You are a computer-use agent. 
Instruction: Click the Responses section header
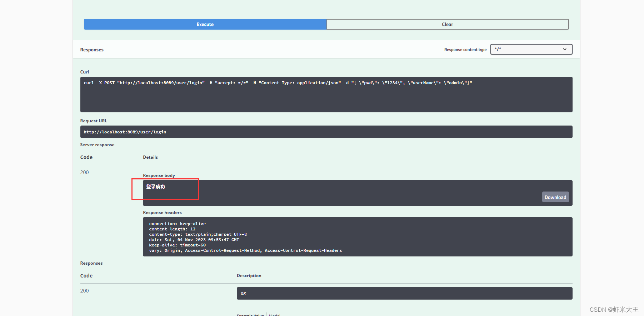tap(92, 50)
